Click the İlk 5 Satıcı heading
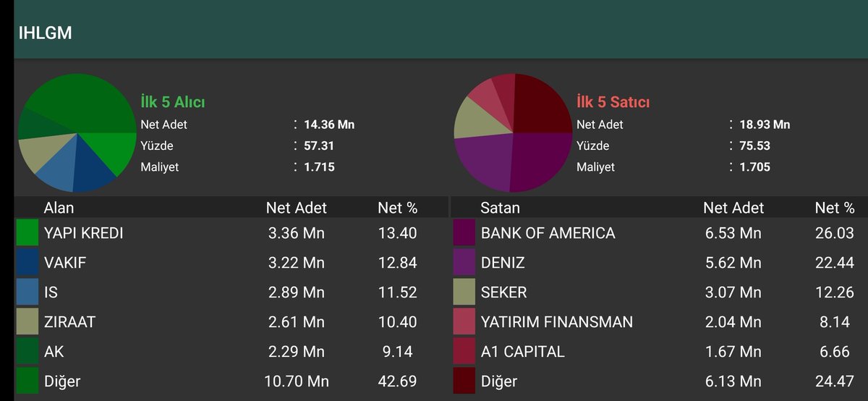 pyautogui.click(x=613, y=102)
